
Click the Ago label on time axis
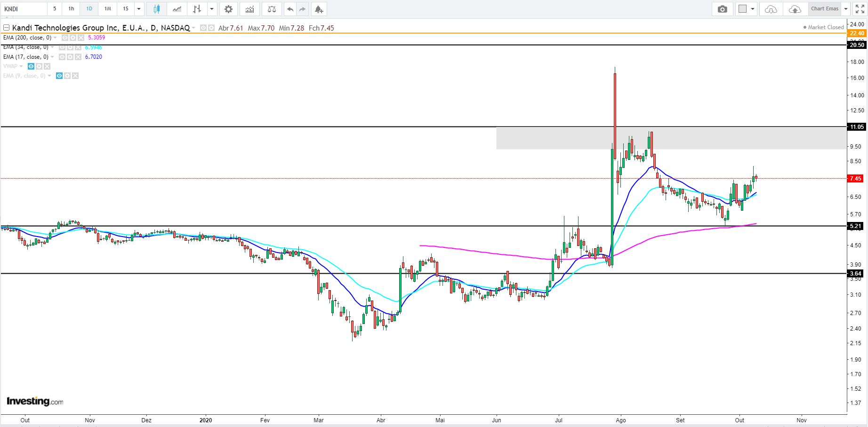pyautogui.click(x=621, y=420)
